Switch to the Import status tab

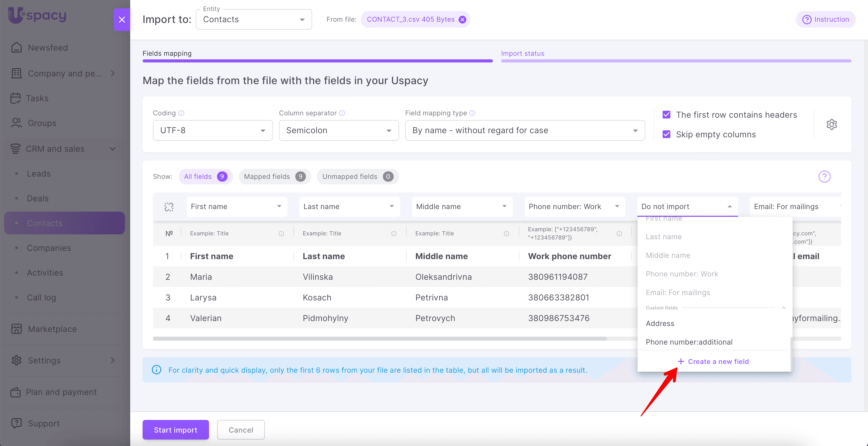tap(522, 53)
